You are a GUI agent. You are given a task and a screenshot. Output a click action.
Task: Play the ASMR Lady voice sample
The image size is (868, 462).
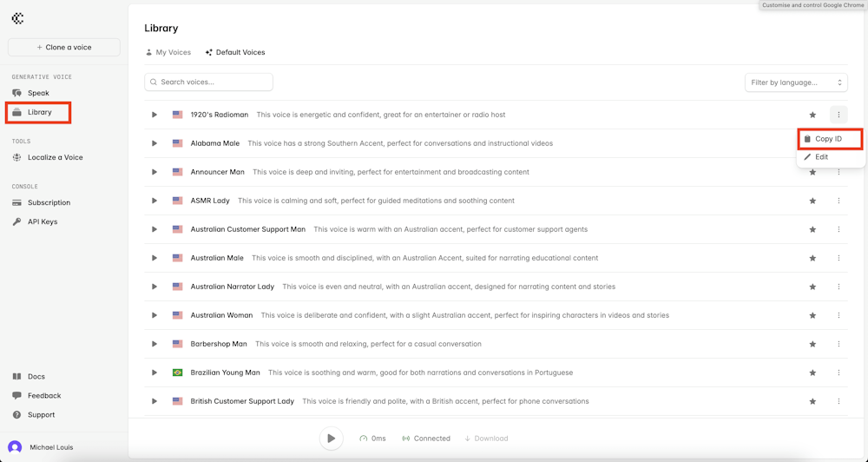tap(155, 201)
